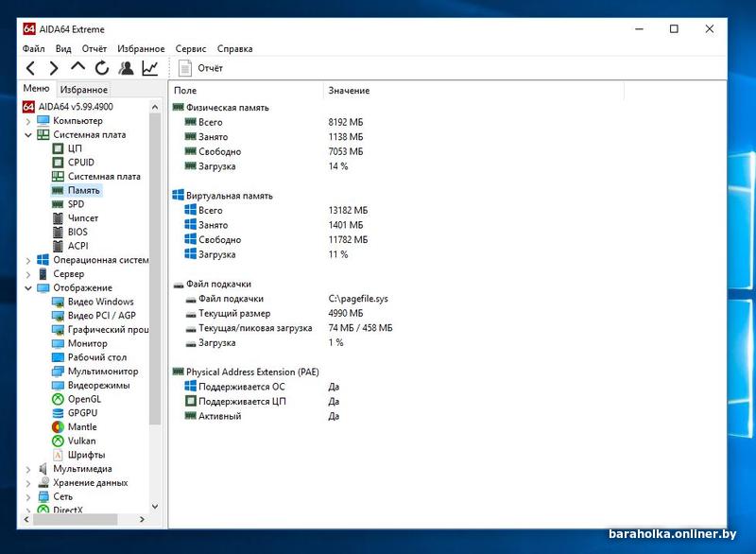Expand the Сеть tree node
Viewport: 756px width, 554px height.
(28, 497)
